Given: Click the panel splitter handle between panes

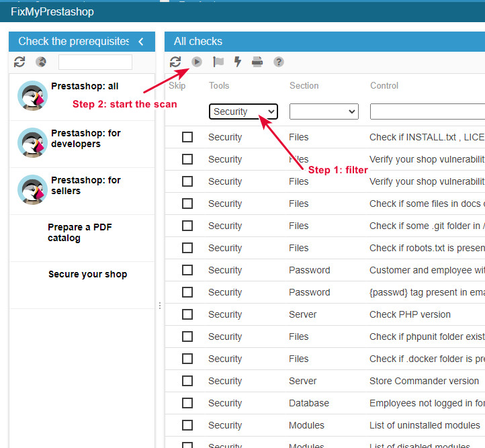Looking at the screenshot, I should pos(160,306).
